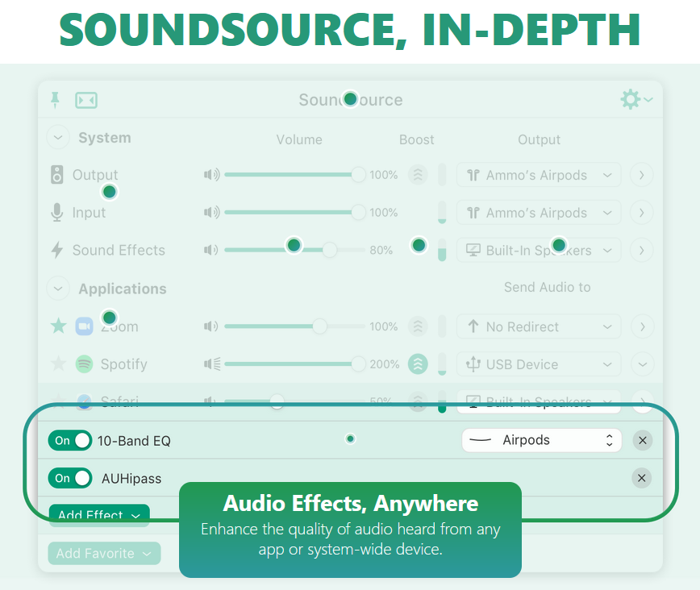Open Spotify USB Device dropdown
The image size is (700, 590).
pyautogui.click(x=539, y=364)
